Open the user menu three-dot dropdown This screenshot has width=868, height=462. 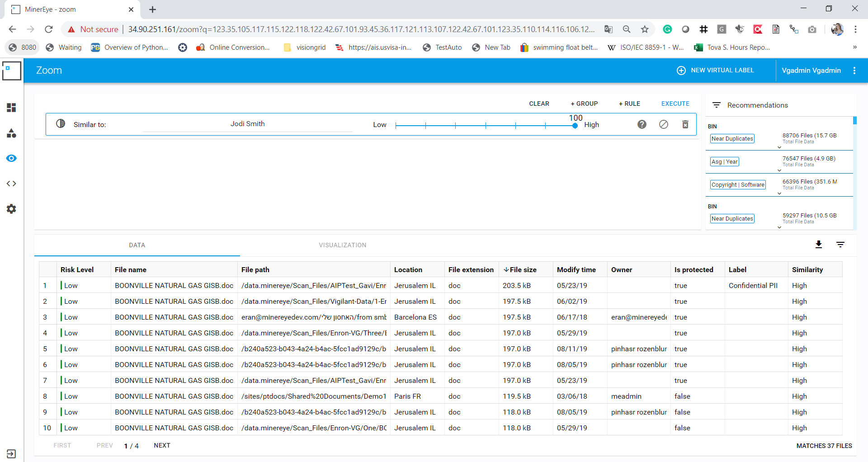(854, 71)
